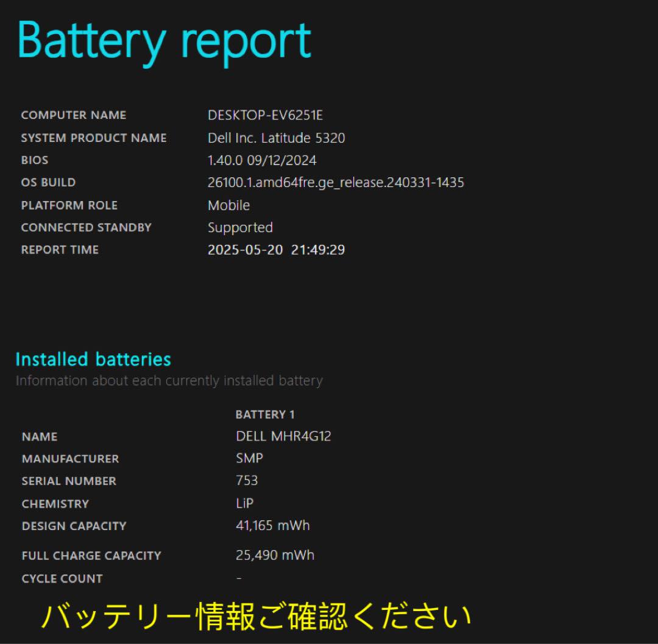This screenshot has width=658, height=644.
Task: Click report time 2025-05-20 21:49:29
Action: click(x=276, y=250)
